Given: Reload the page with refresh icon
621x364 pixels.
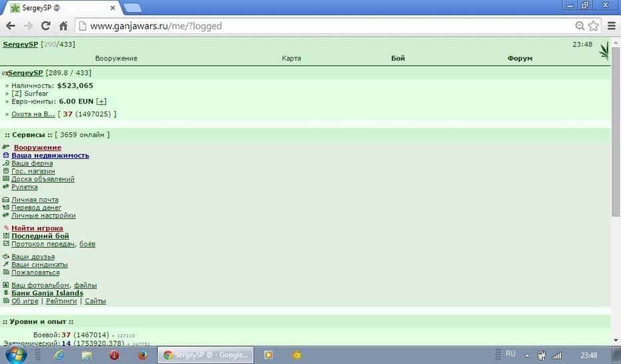Looking at the screenshot, I should [46, 26].
